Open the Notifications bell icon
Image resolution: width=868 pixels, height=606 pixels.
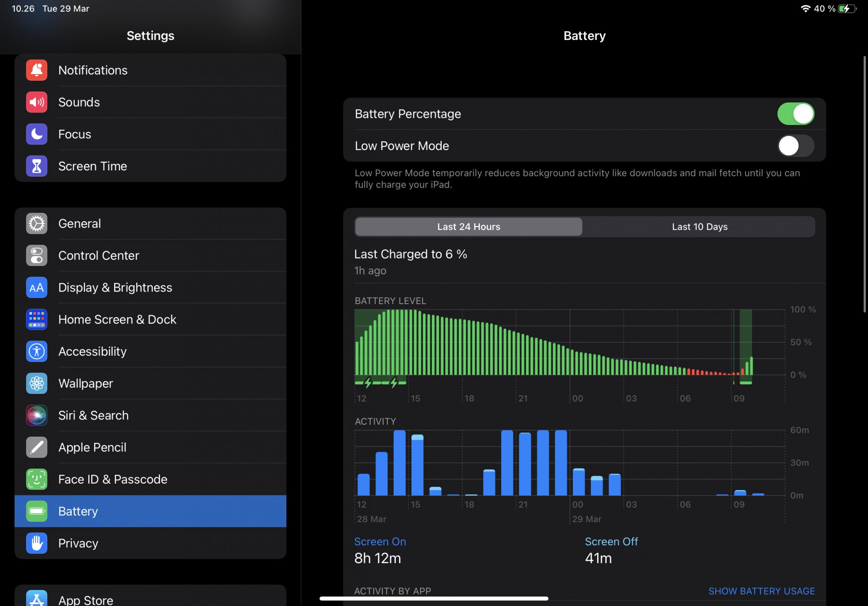tap(36, 70)
